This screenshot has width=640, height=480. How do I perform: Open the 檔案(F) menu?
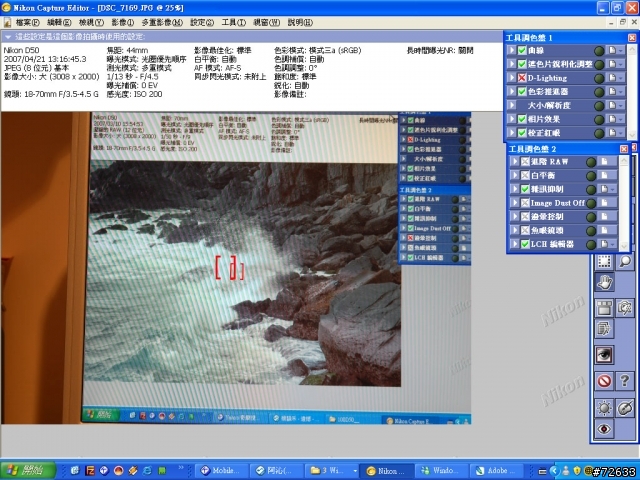click(x=28, y=22)
